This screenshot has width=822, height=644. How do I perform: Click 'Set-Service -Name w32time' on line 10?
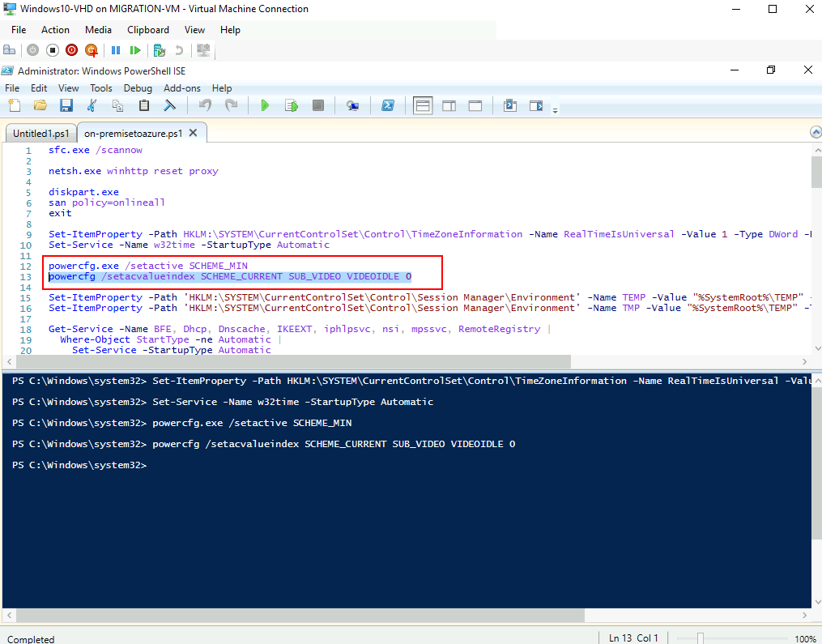click(121, 245)
